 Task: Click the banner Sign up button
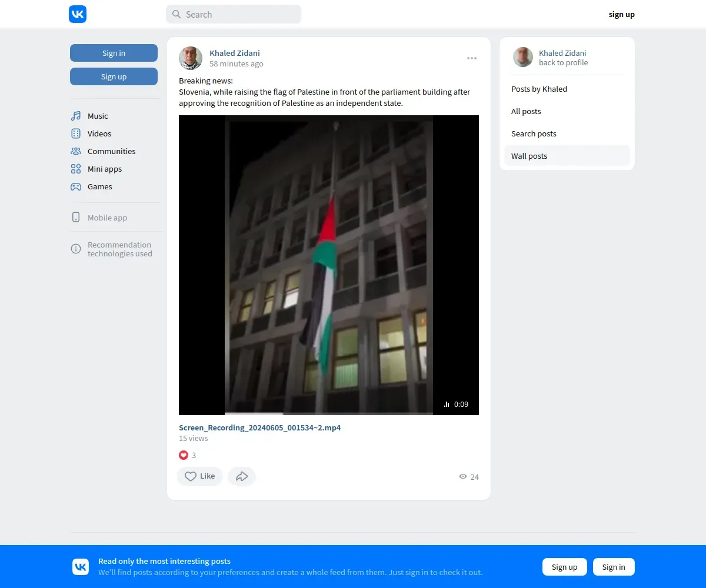click(x=565, y=567)
